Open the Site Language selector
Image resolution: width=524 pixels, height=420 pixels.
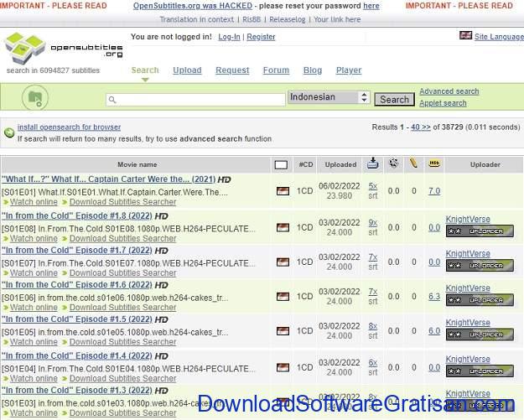pos(499,37)
